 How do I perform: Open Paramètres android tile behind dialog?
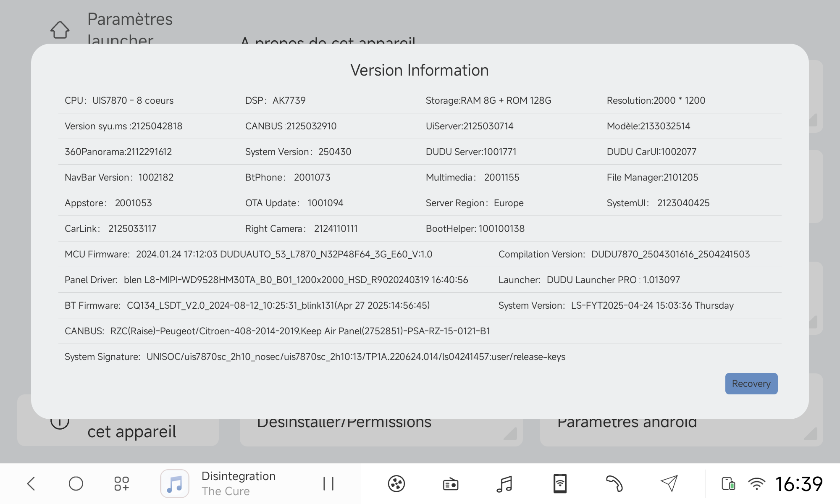coord(681,432)
